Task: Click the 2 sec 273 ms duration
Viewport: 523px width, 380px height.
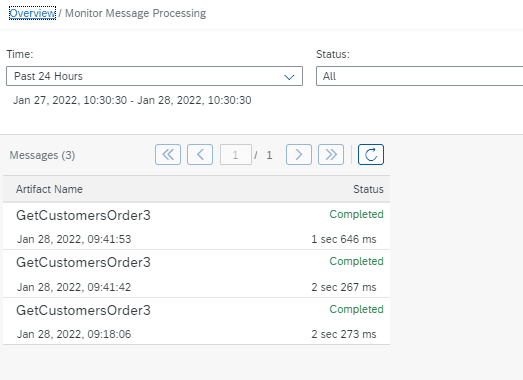Action: point(344,334)
